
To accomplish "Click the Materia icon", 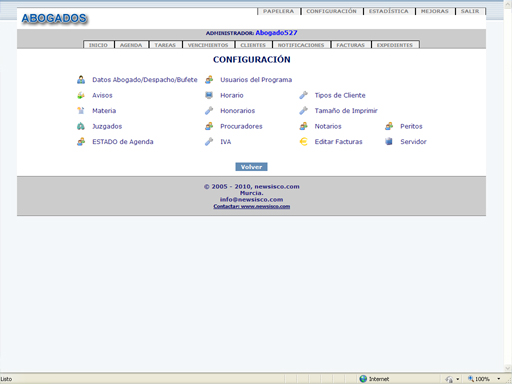I will tap(81, 111).
